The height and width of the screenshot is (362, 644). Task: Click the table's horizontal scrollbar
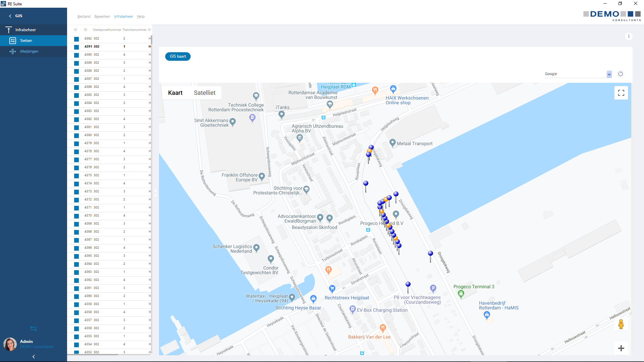(x=93, y=354)
